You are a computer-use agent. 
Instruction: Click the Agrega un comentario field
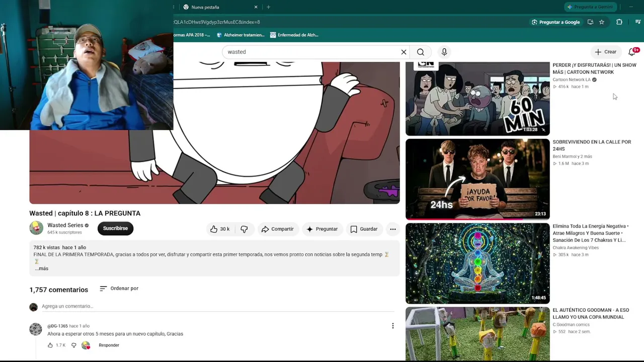coord(218,306)
